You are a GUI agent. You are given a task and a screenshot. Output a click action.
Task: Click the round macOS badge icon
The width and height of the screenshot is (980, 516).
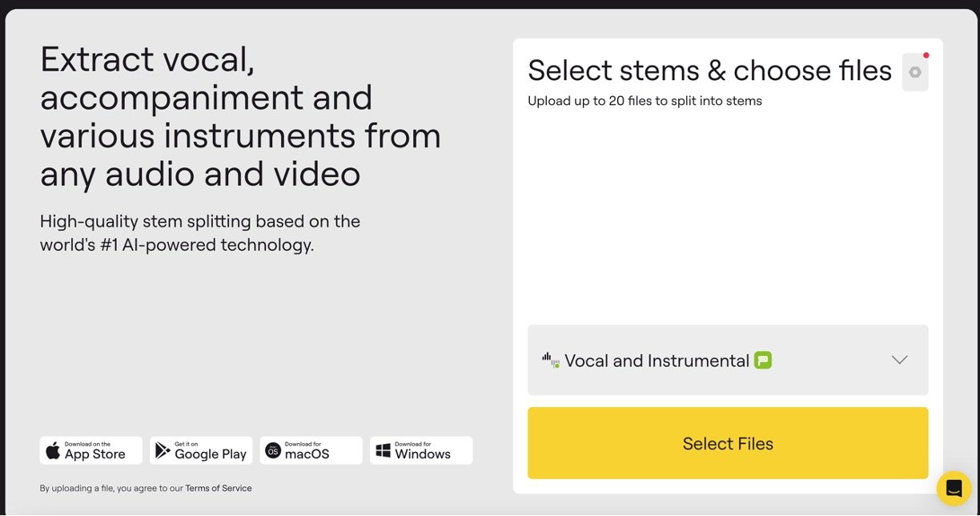[x=273, y=450]
